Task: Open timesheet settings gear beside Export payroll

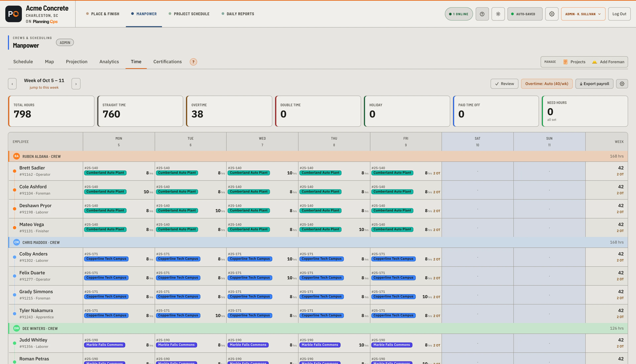Action: pyautogui.click(x=622, y=84)
